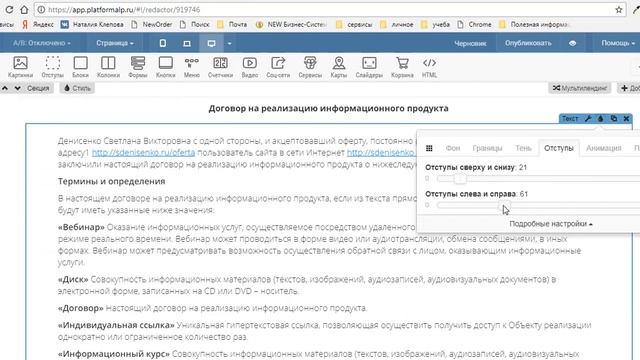Select the Счетчики counter tool
This screenshot has width=640, height=360.
(220, 67)
